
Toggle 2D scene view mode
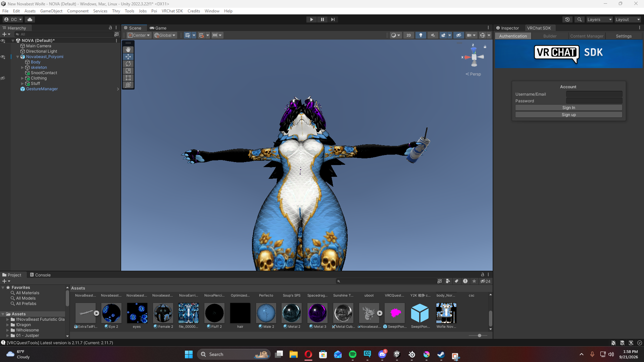[x=408, y=35]
